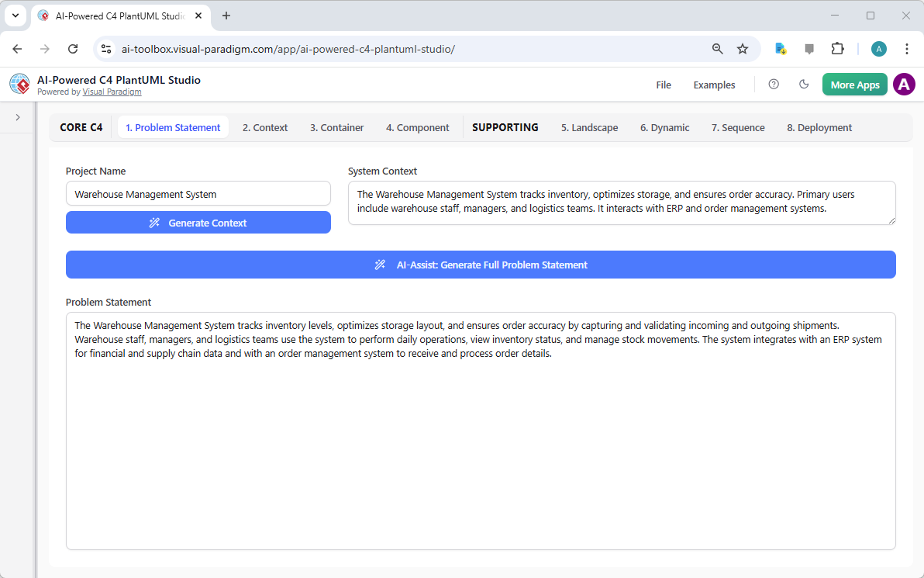Reload the page with the refresh icon

click(73, 48)
